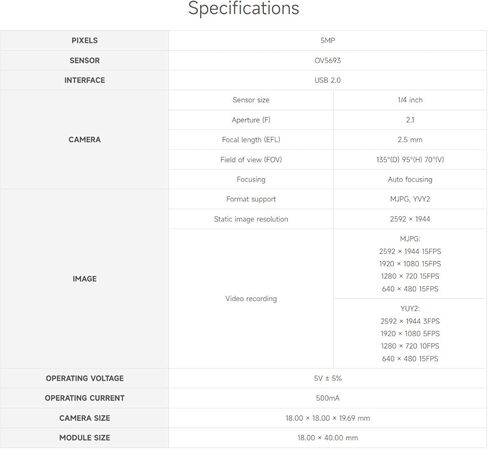This screenshot has width=488, height=449.
Task: Select the 500mA operating current value
Action: (x=328, y=398)
